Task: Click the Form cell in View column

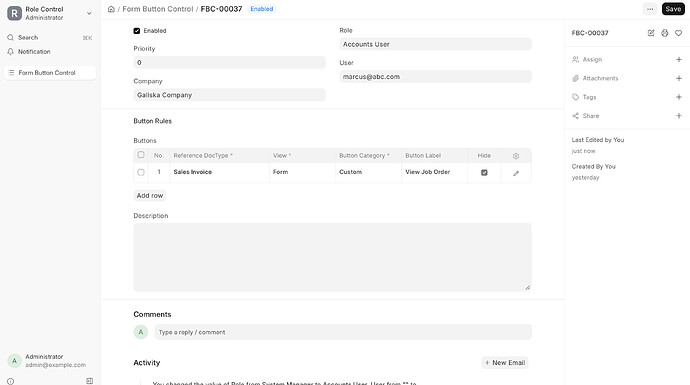Action: coord(302,172)
